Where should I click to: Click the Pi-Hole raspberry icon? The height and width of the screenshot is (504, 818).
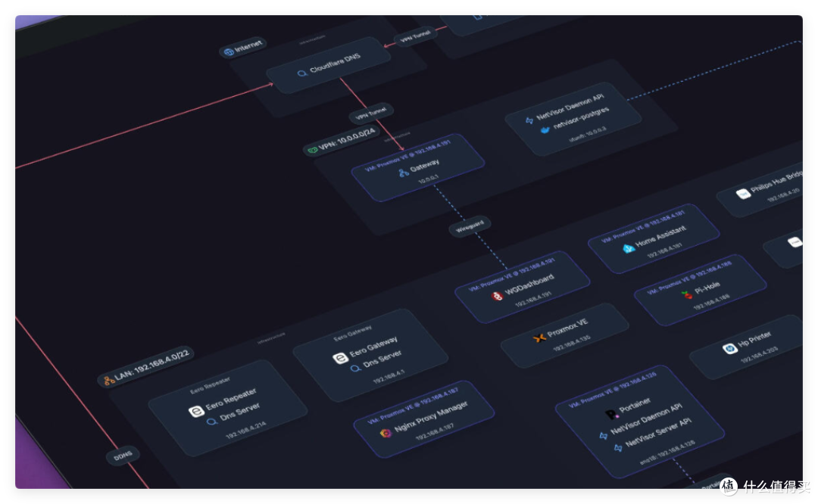[x=688, y=295]
